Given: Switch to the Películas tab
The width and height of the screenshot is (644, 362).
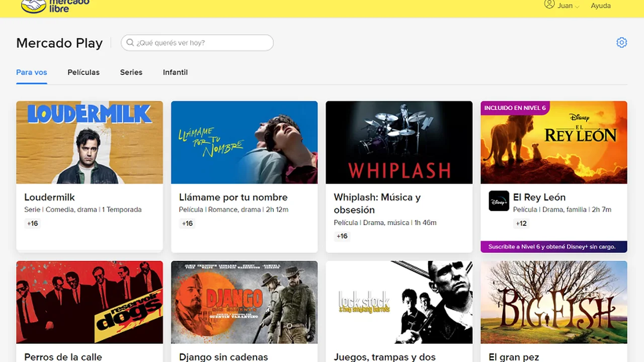Looking at the screenshot, I should click(84, 72).
